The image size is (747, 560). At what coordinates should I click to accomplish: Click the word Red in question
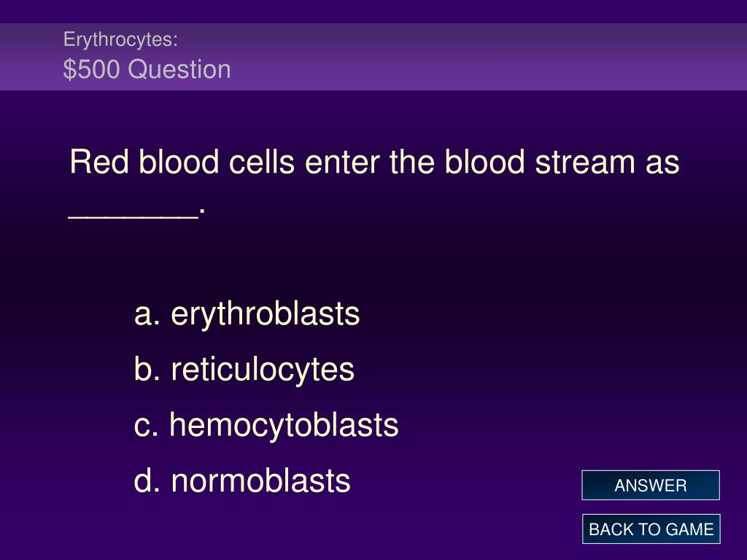pos(99,162)
